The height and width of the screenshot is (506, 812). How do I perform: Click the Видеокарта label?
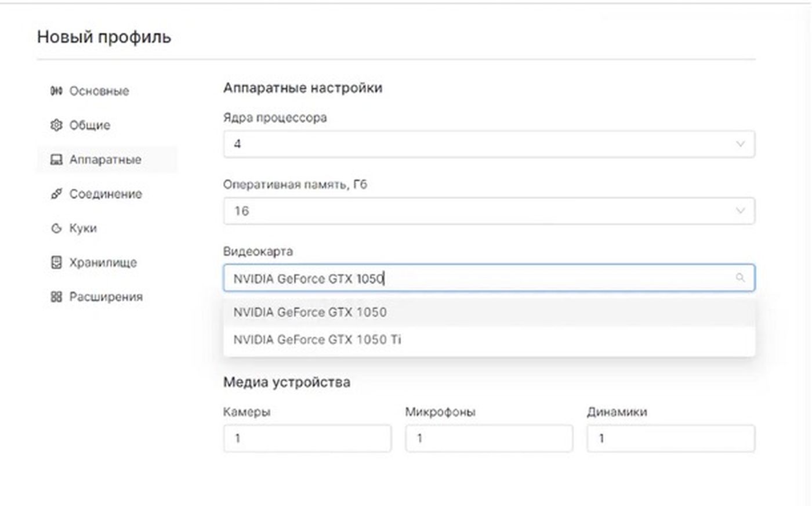pos(258,252)
